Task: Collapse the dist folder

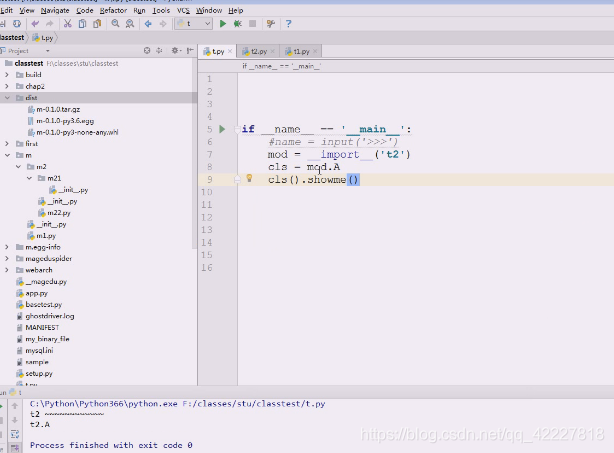Action: coord(7,97)
